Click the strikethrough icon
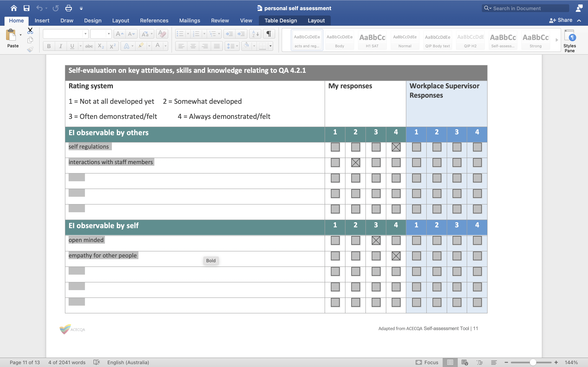 pos(89,46)
